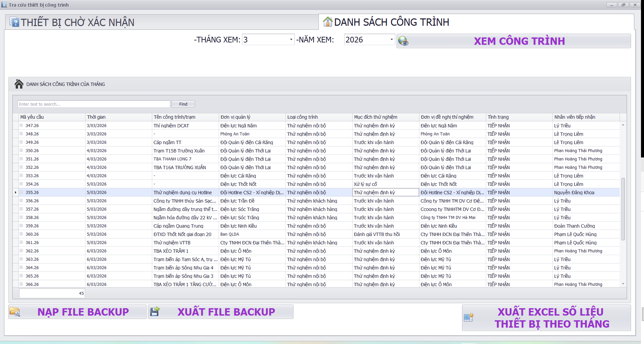Screen dimensions: 644x344
Task: Click the table's vertical scrollbar thumb
Action: point(623,209)
